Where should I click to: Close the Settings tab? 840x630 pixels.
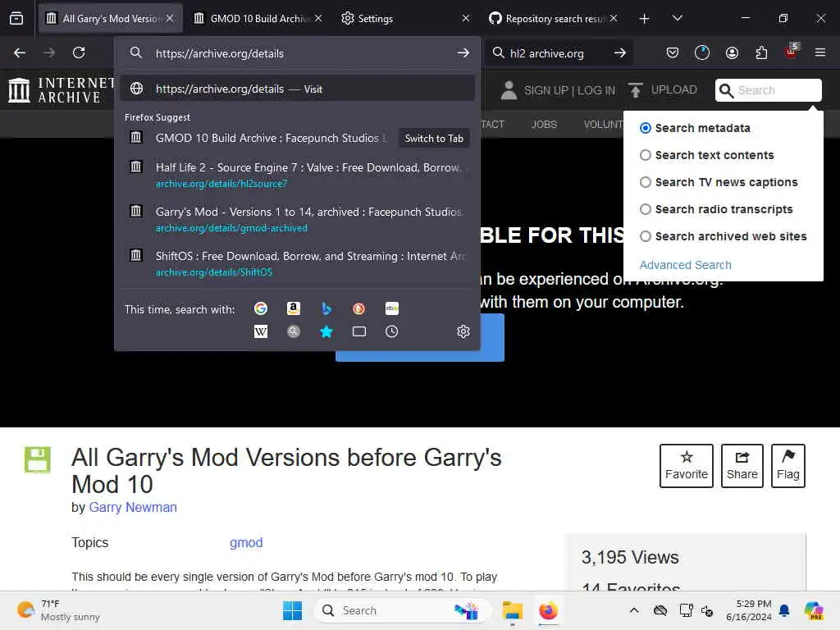(x=466, y=19)
